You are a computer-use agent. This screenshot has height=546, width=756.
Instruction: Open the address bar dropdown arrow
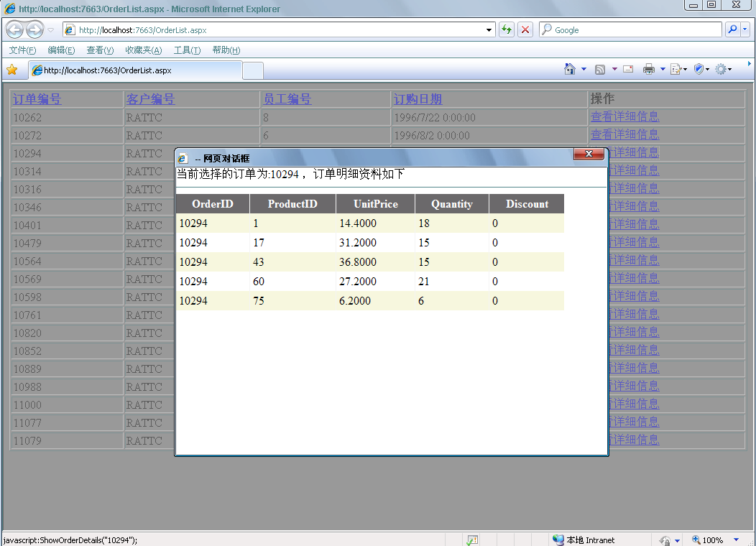489,30
